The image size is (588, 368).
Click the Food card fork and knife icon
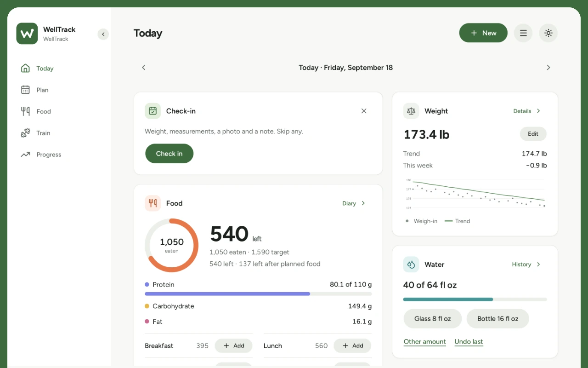[x=153, y=203]
